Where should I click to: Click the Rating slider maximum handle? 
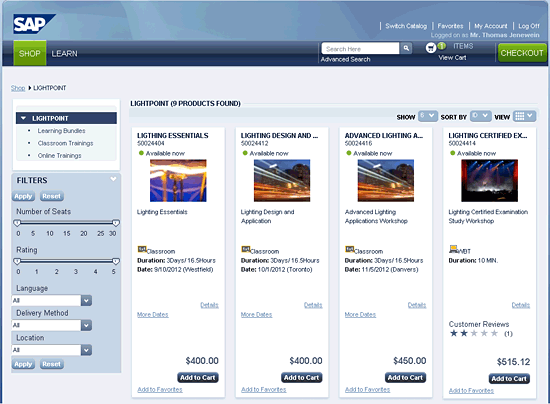[x=116, y=261]
